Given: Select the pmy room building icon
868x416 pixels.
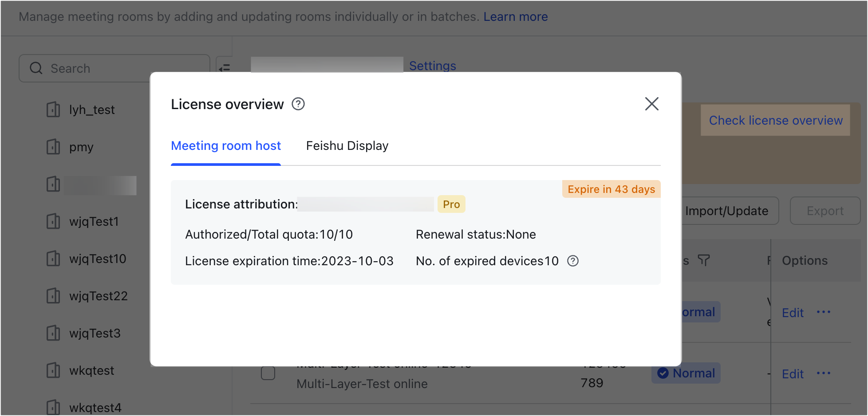Looking at the screenshot, I should pos(53,147).
